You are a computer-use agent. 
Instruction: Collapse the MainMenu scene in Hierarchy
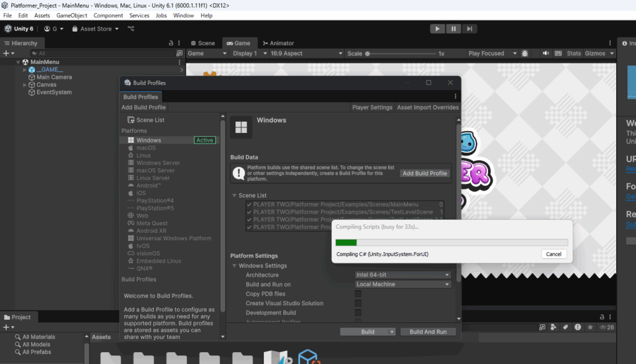[18, 62]
